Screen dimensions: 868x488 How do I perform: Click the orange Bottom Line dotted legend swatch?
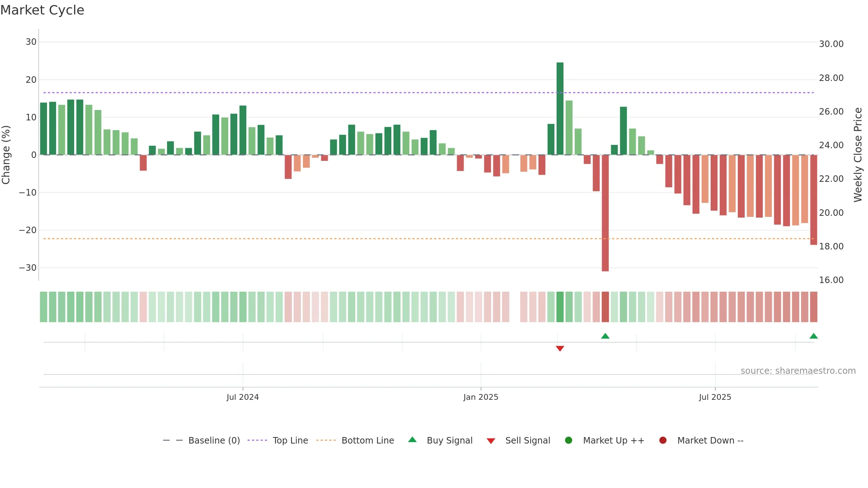pos(326,440)
